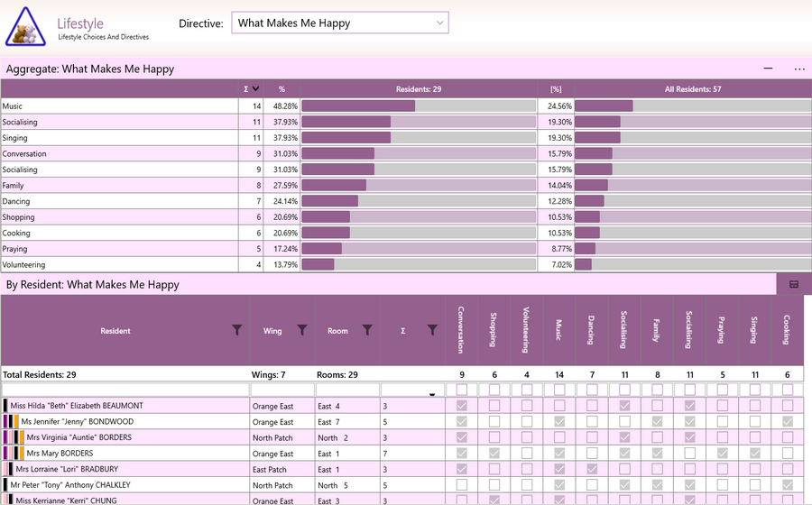
Task: Click the Wings: 7 summary
Action: point(268,374)
